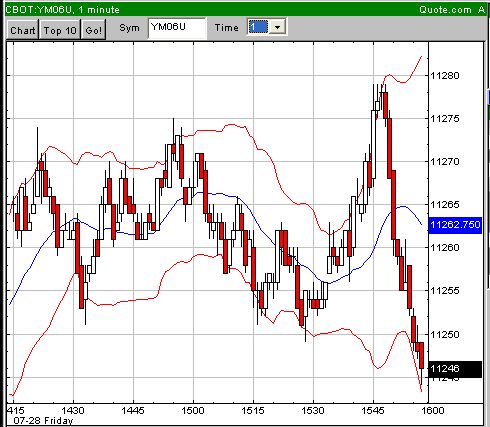490x427 pixels.
Task: Click the 11275 price axis label
Action: coord(445,119)
